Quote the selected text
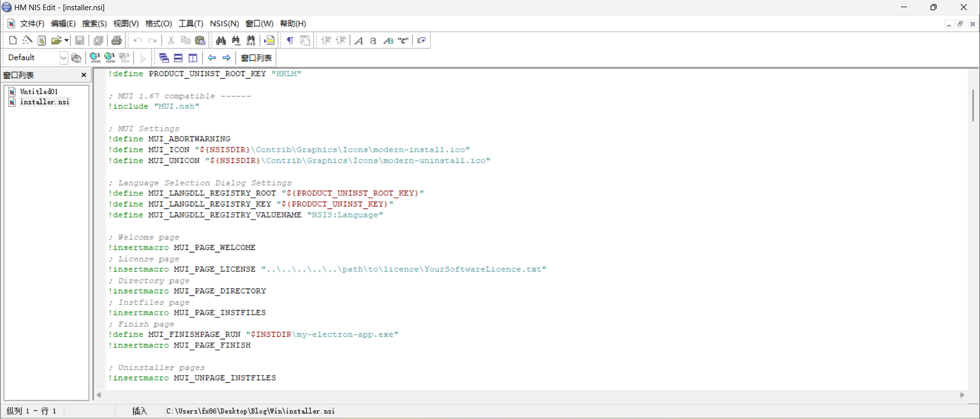Screen dimensions: 980x419 [x=403, y=40]
